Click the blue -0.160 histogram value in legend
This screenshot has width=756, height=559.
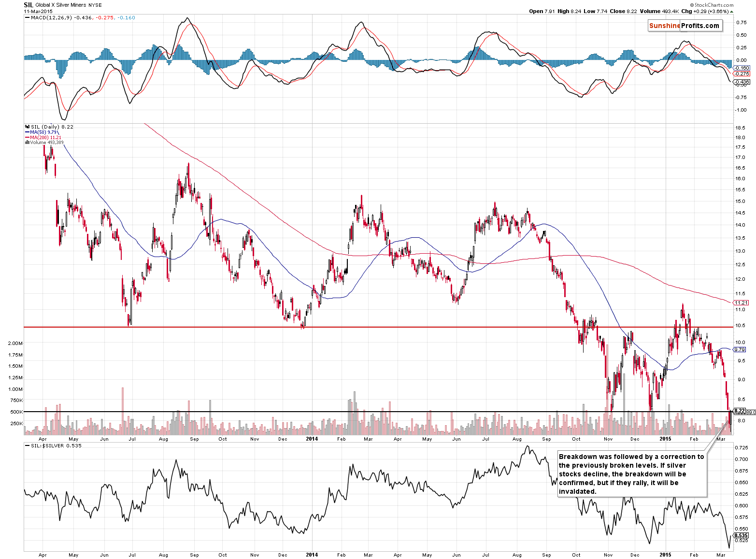(127, 18)
